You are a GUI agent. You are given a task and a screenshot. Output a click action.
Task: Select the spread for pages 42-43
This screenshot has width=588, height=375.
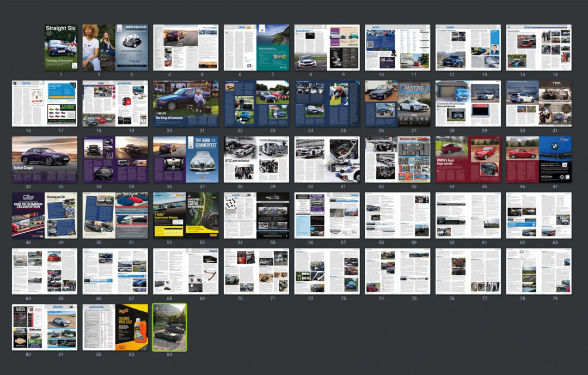coord(397,160)
